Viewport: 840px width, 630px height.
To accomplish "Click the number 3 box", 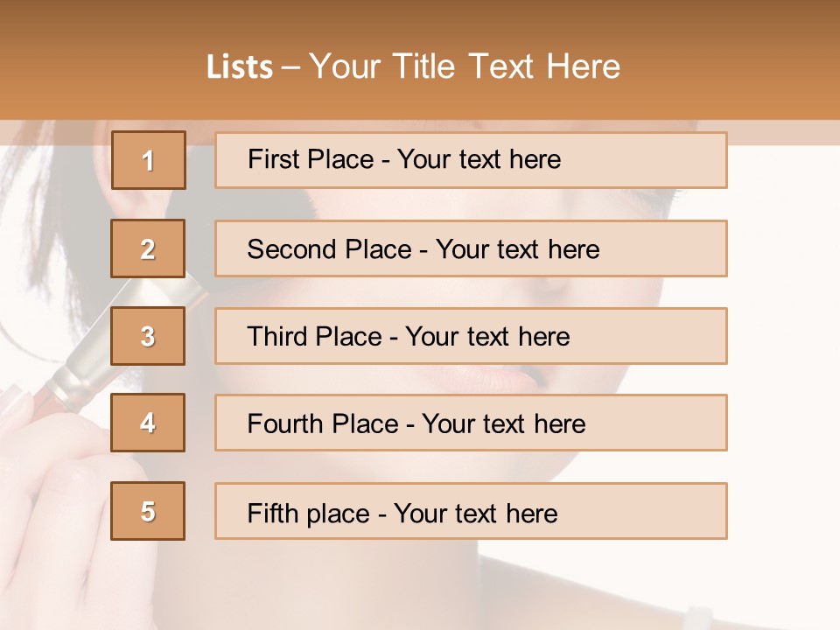I will tap(148, 336).
